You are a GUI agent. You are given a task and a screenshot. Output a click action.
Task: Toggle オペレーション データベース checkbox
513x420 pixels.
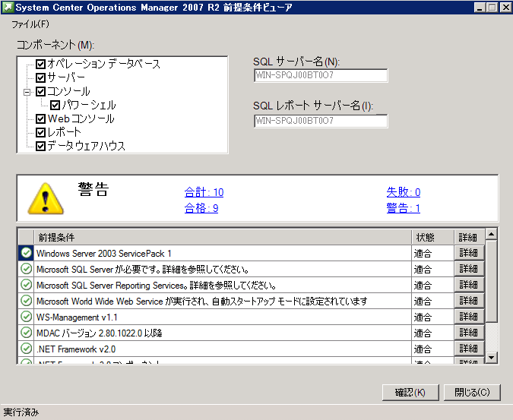40,64
